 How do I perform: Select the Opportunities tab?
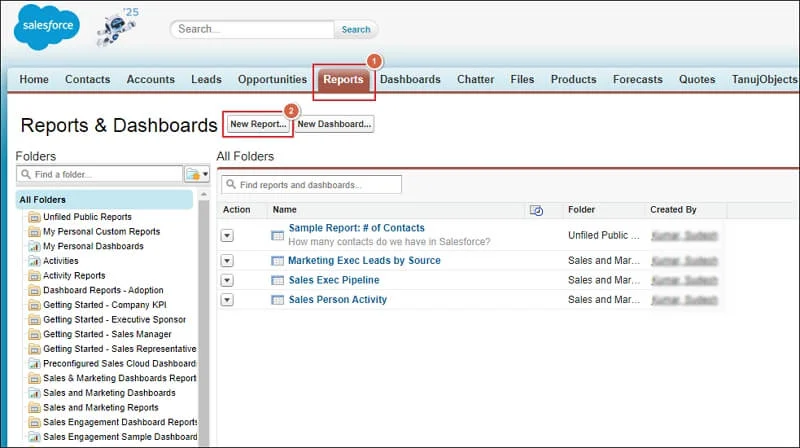coord(272,80)
